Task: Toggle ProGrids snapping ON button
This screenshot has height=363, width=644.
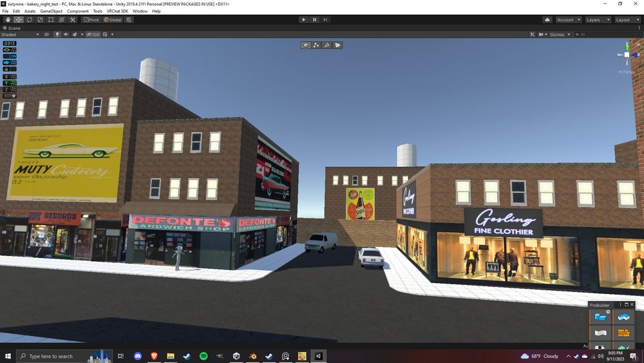Action: (x=10, y=56)
